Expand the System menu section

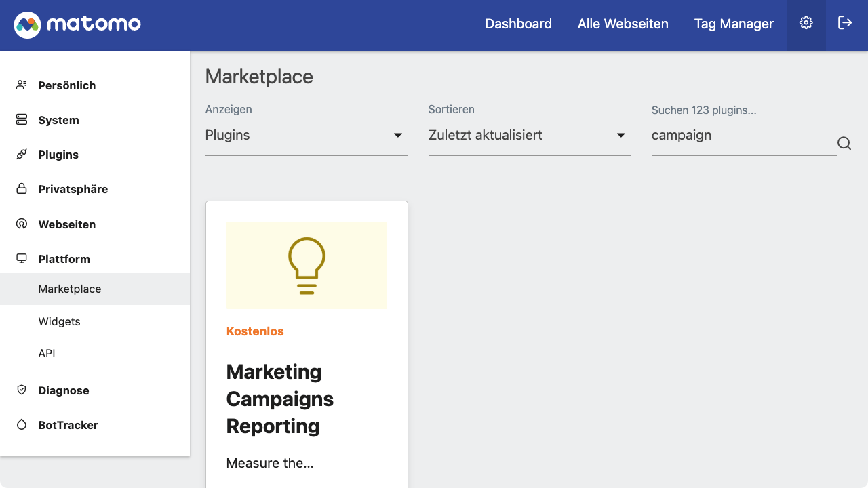click(95, 120)
